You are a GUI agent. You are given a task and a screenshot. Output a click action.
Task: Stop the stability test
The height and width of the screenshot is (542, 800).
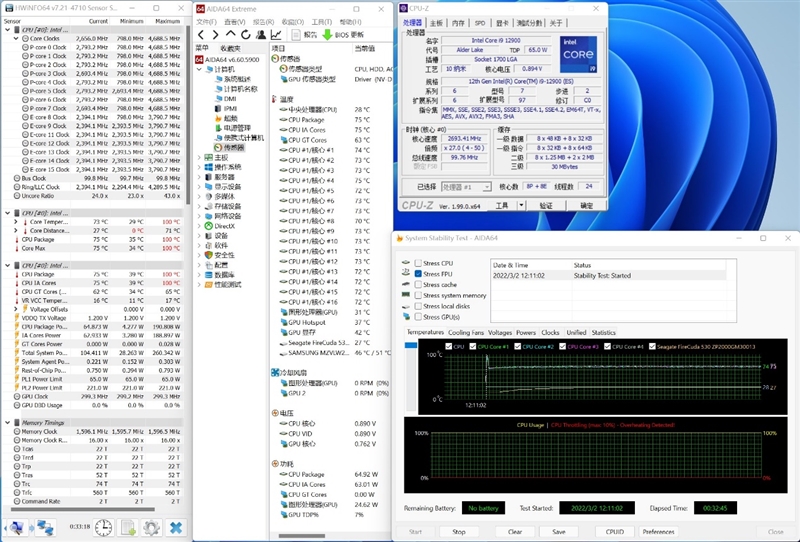pyautogui.click(x=459, y=531)
